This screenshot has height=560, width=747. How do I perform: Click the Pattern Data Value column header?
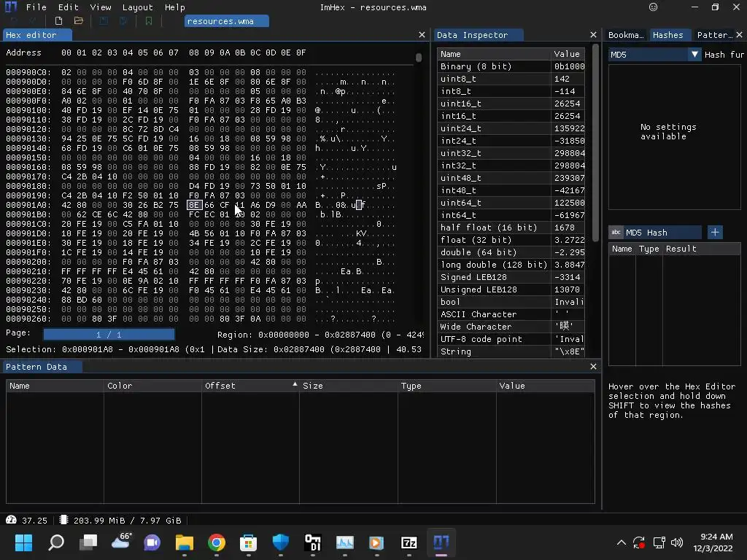click(545, 386)
